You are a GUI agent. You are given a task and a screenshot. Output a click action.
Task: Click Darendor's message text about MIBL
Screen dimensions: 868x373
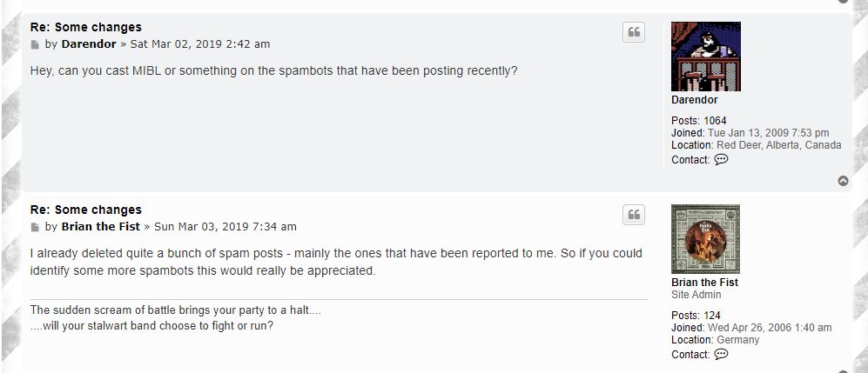pos(273,70)
